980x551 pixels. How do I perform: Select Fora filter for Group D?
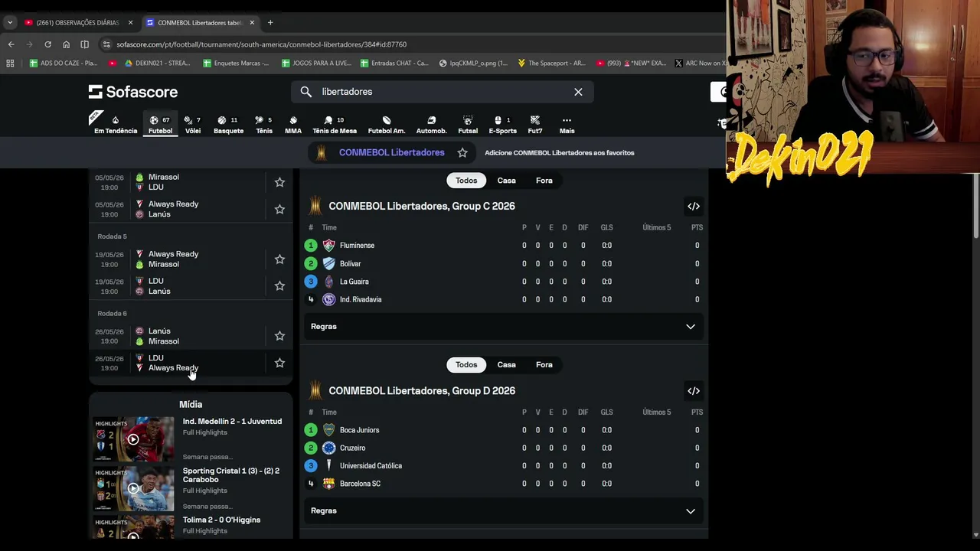coord(544,365)
